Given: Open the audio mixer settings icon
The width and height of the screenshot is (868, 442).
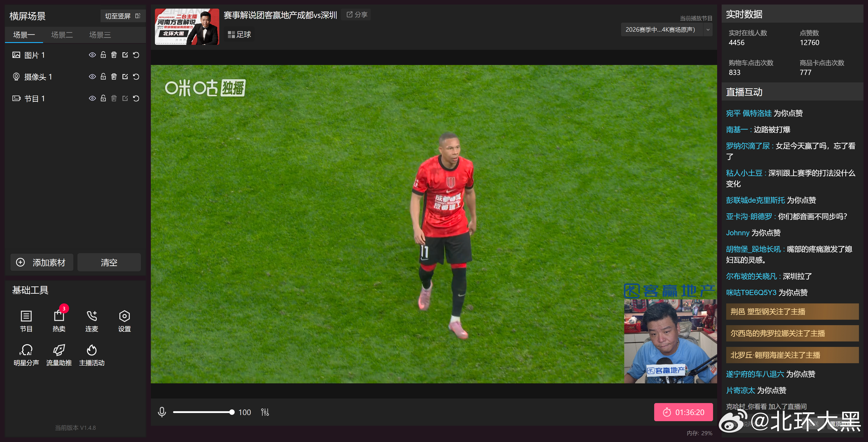Looking at the screenshot, I should coord(265,412).
